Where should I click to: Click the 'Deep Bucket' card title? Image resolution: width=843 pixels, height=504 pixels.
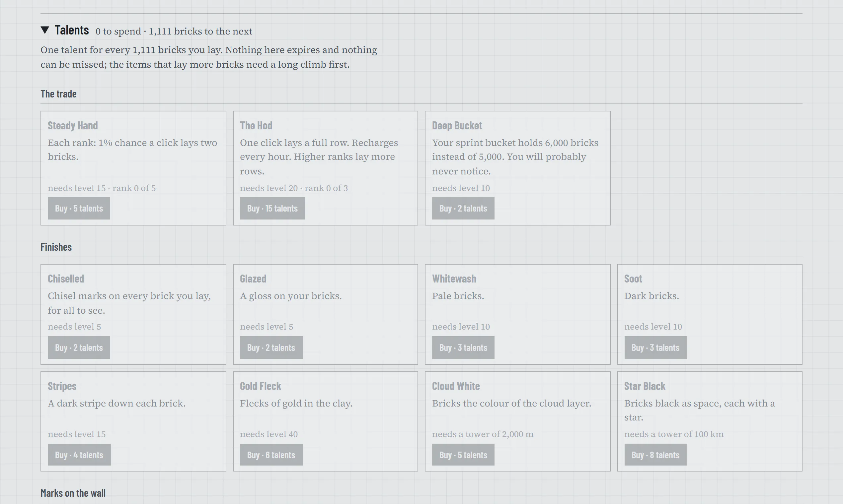click(457, 126)
